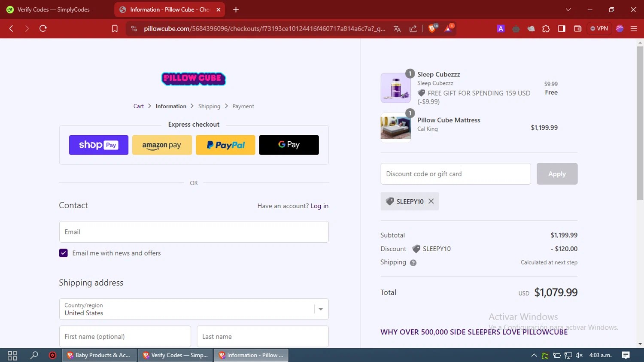This screenshot has width=644, height=362.
Task: Jump to the Shipping breadcrumb step
Action: pos(209,106)
